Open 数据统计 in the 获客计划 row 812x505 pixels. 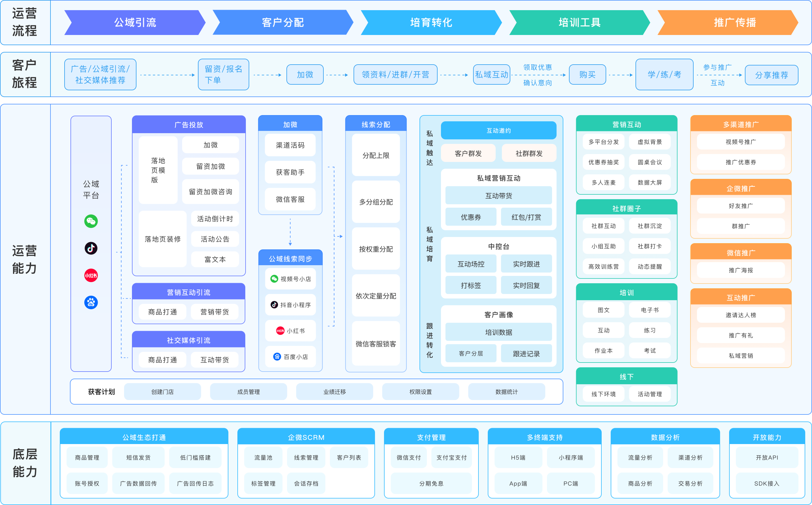507,391
